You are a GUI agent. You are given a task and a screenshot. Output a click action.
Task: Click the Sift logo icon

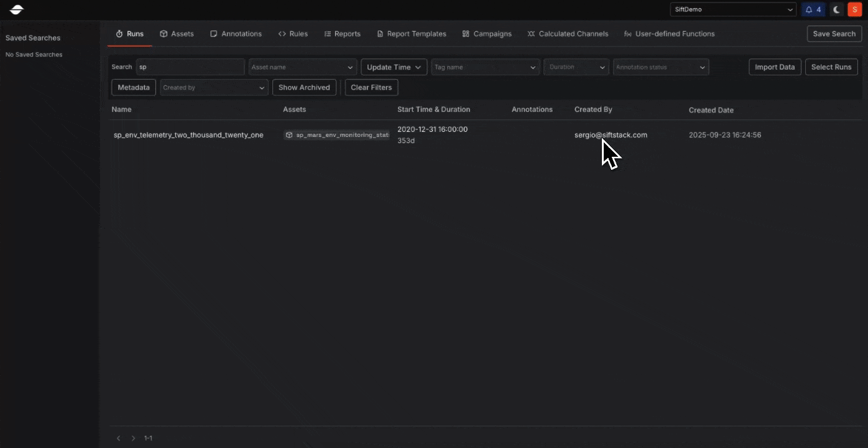click(x=17, y=9)
